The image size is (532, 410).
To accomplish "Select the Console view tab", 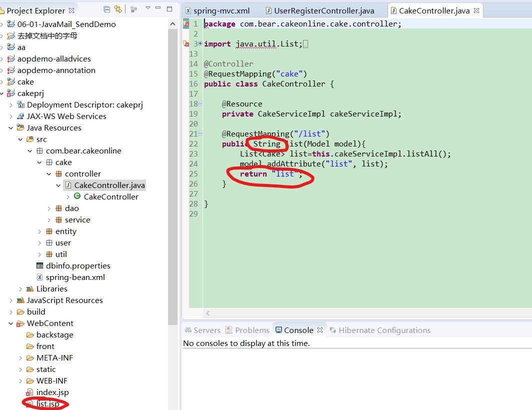I will point(294,330).
